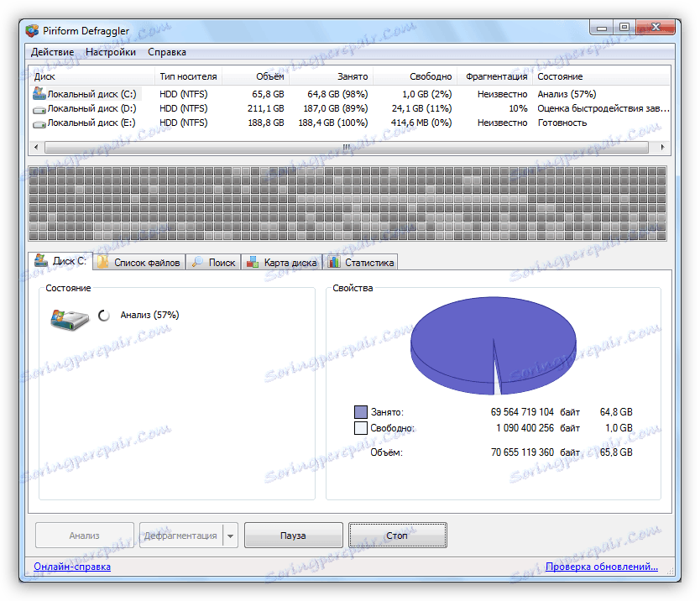
Task: Click the disk block map grid
Action: pyautogui.click(x=347, y=204)
